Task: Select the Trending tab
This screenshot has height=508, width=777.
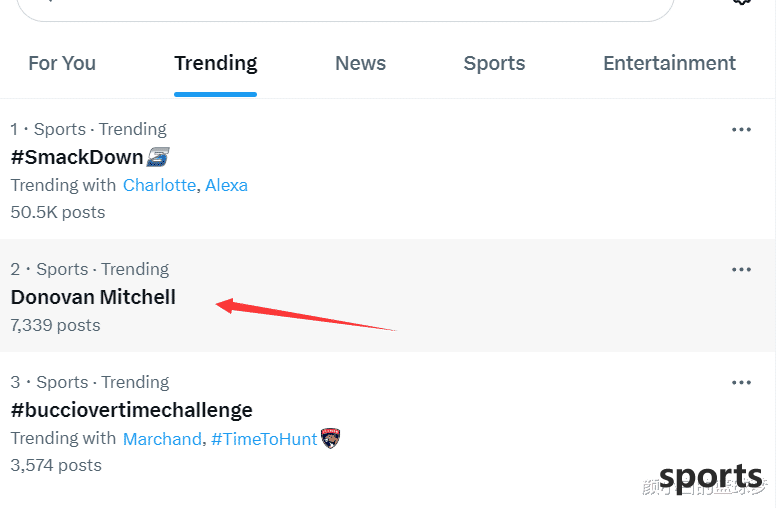Action: [216, 63]
